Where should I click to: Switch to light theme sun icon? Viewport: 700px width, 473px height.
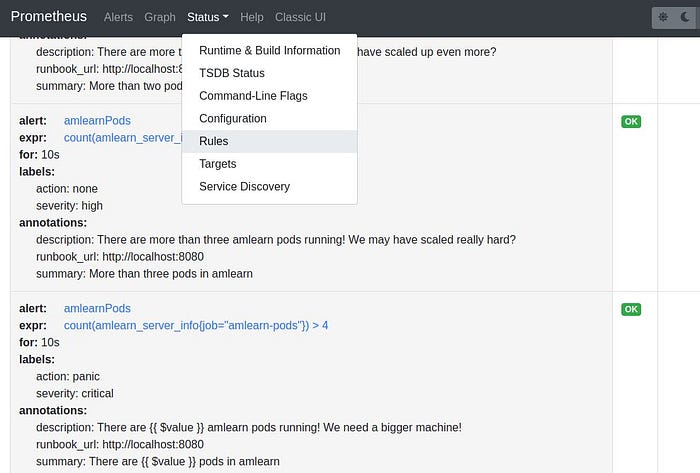tap(663, 17)
